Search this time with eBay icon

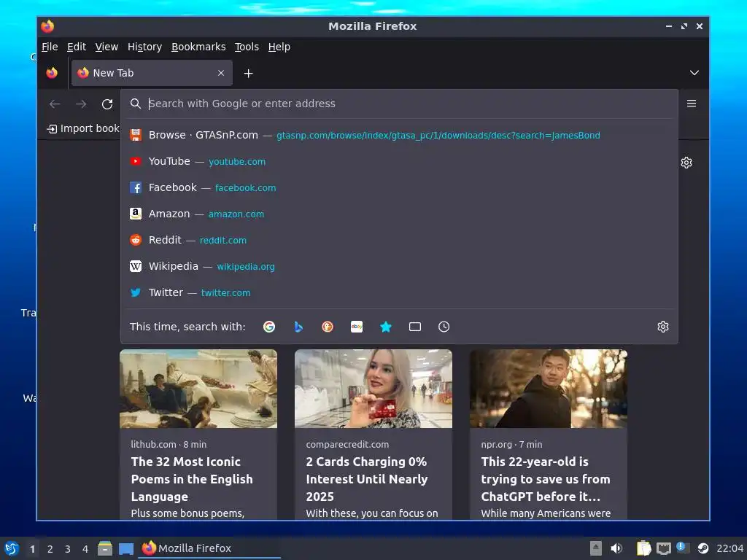click(357, 327)
